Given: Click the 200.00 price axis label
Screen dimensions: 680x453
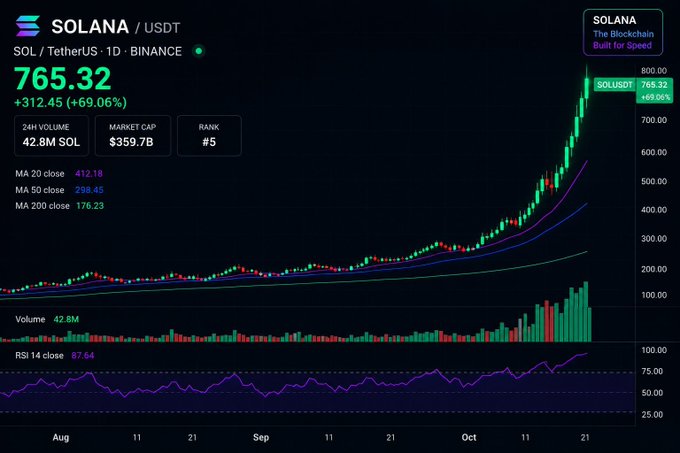Looking at the screenshot, I should (654, 269).
